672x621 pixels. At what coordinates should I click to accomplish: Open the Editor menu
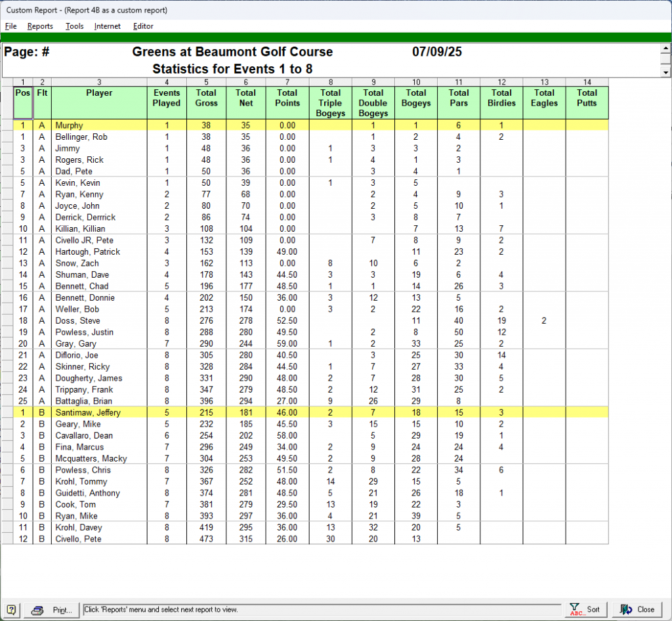point(143,26)
